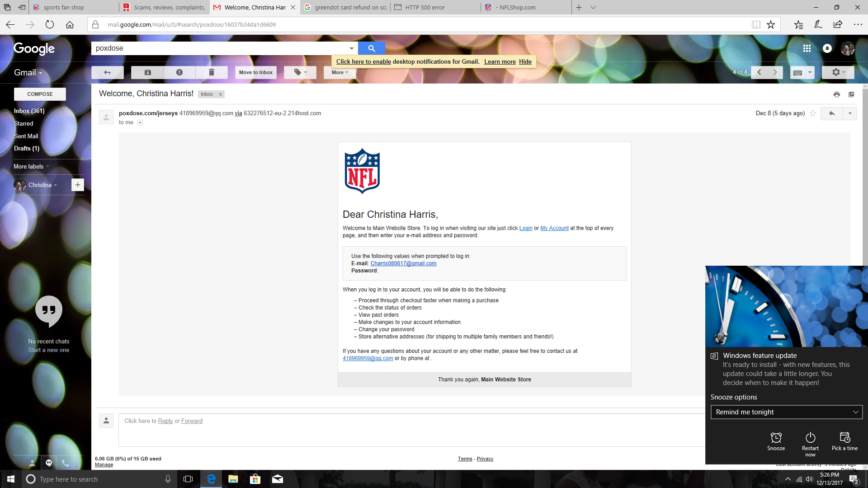Open Inbox (361) folder
This screenshot has height=488, width=868.
29,111
